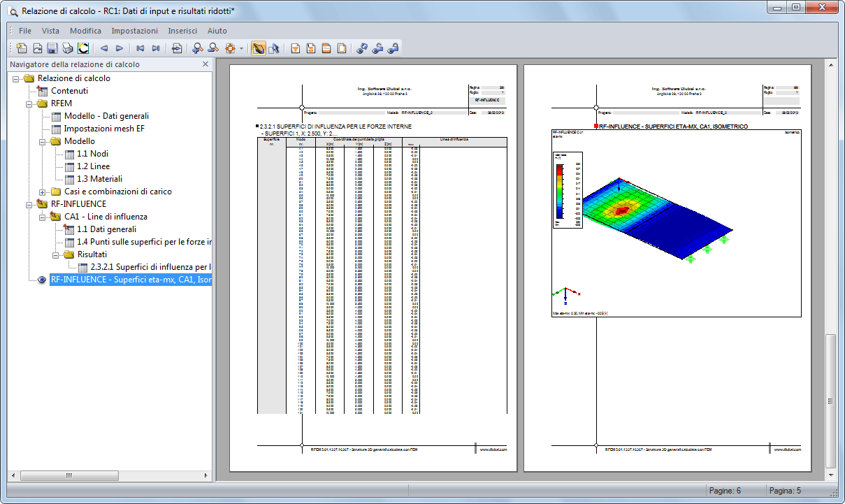Open the Vista menu
845x504 pixels.
click(x=50, y=31)
